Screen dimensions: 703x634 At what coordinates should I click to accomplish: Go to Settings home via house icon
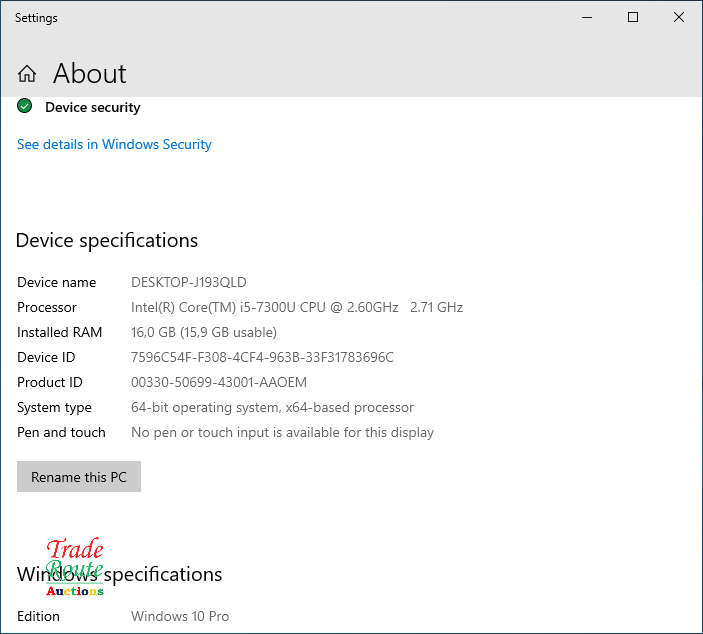point(27,74)
